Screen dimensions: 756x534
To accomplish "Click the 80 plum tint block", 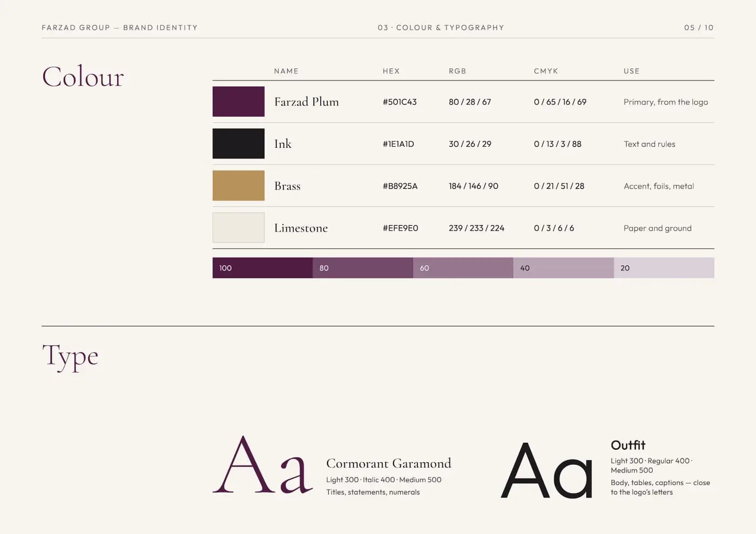I will coord(363,268).
